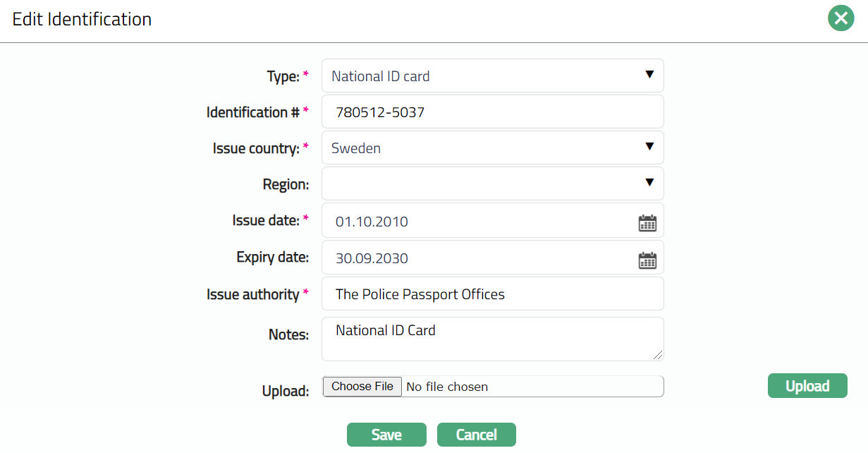
Task: Save the identification changes
Action: (386, 435)
